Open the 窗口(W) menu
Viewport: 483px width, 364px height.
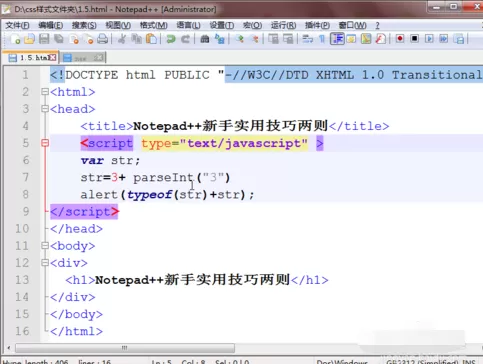click(352, 25)
